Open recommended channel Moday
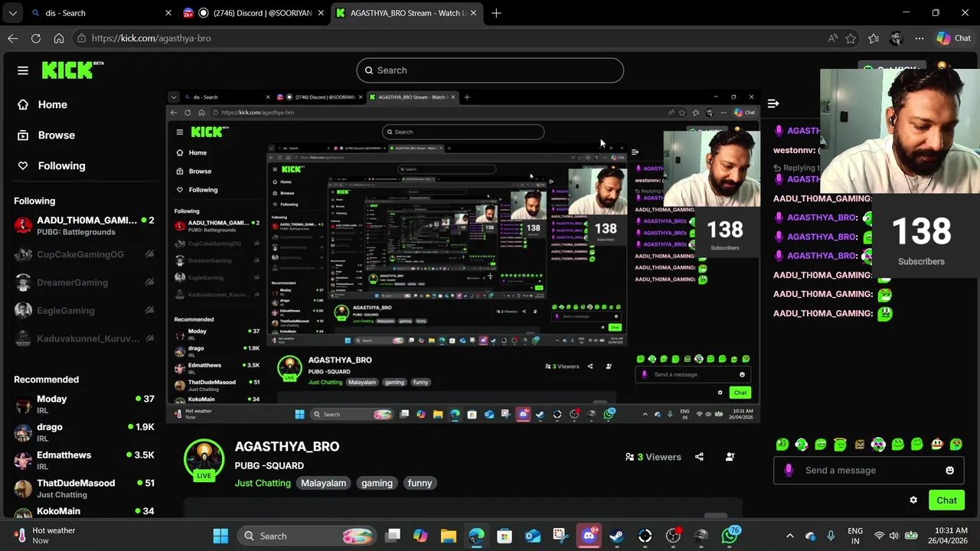The height and width of the screenshot is (551, 980). 84,404
